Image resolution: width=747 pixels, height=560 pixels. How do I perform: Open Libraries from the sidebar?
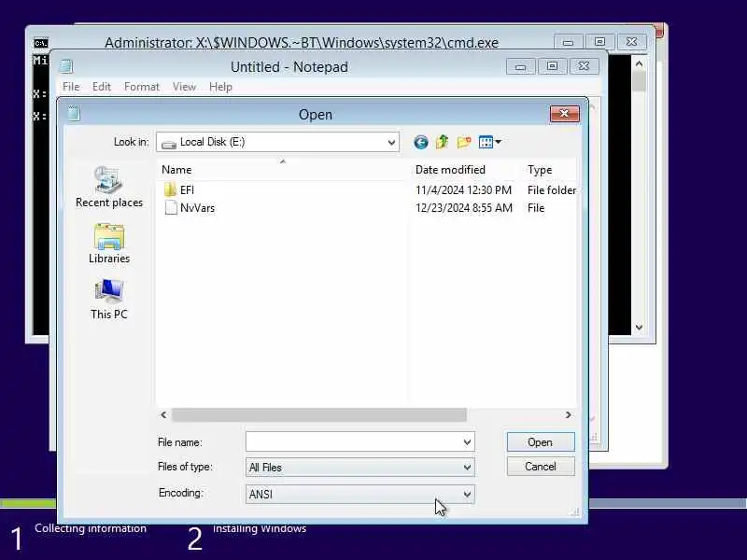pos(109,244)
